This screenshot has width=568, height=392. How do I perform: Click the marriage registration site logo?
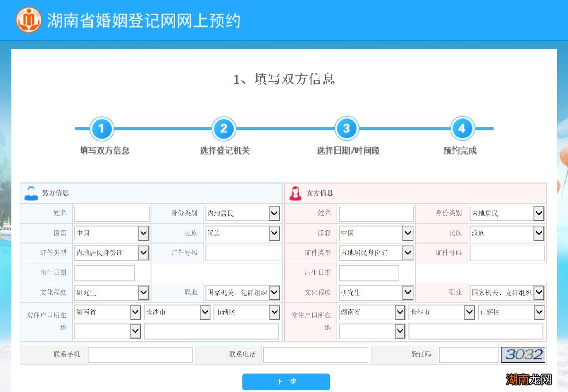(x=27, y=20)
